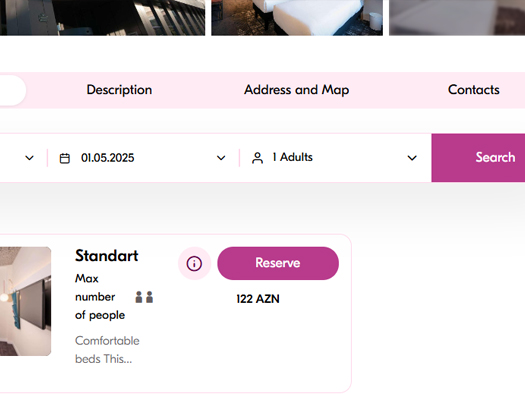
Task: Click the Search button
Action: coord(478,158)
